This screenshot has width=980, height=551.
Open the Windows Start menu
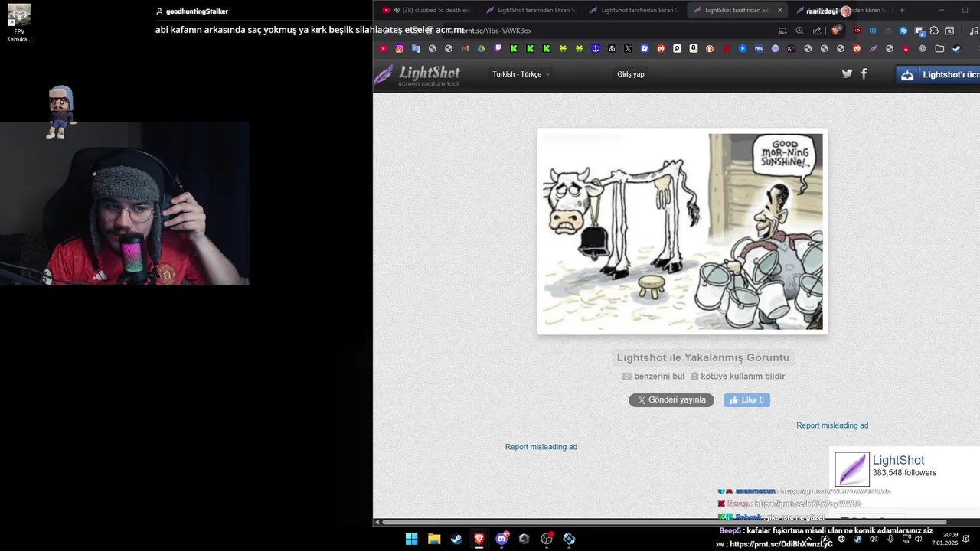[x=411, y=539]
